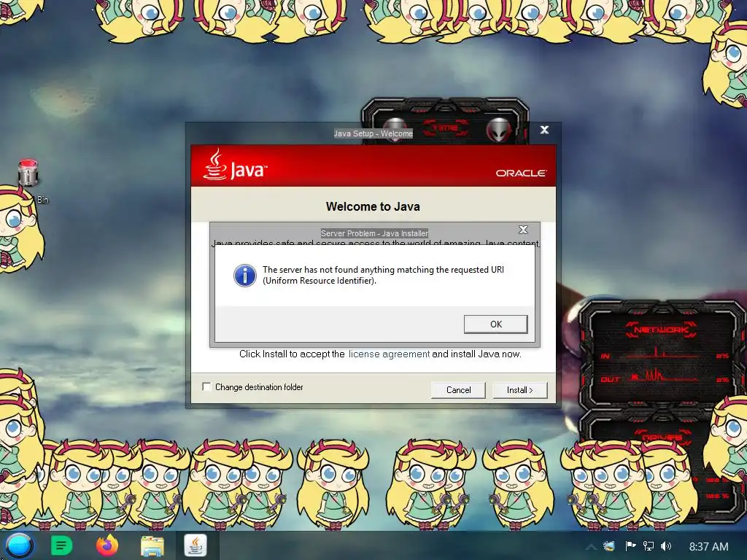
Task: Close the Server Problem - Java Installer dialog
Action: [523, 230]
